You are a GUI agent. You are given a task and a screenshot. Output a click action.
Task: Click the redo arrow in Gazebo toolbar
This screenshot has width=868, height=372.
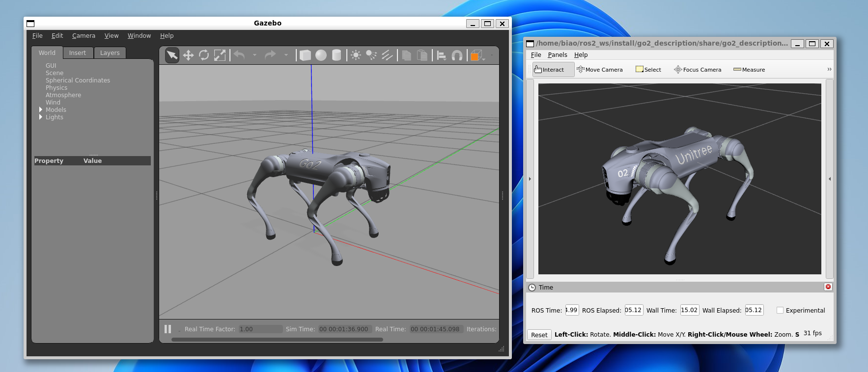pyautogui.click(x=270, y=55)
